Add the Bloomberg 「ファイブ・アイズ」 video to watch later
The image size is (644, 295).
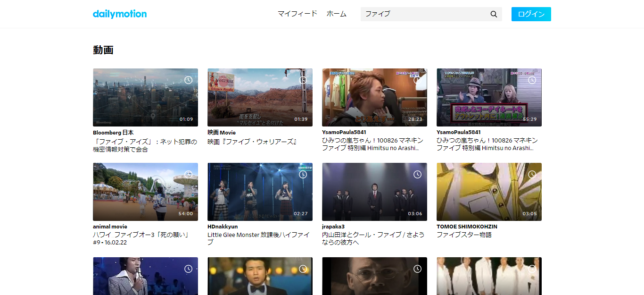pos(189,80)
